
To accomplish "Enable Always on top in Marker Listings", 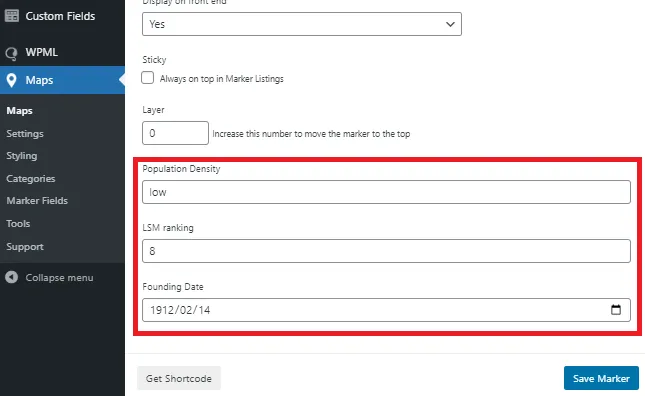I will (148, 78).
